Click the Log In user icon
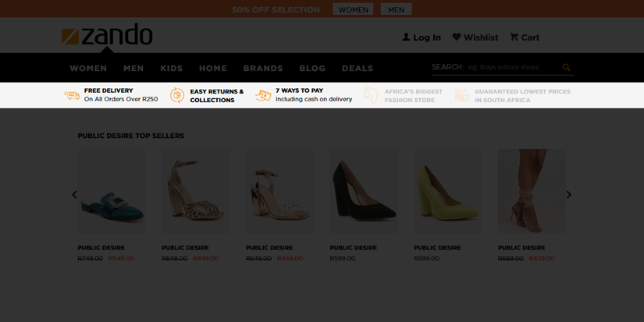 406,37
